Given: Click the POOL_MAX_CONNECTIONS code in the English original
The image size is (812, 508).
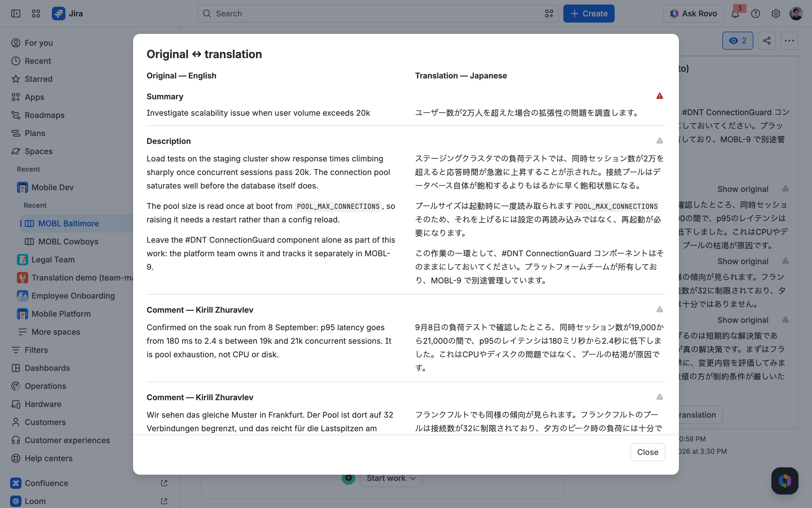Looking at the screenshot, I should pyautogui.click(x=338, y=206).
